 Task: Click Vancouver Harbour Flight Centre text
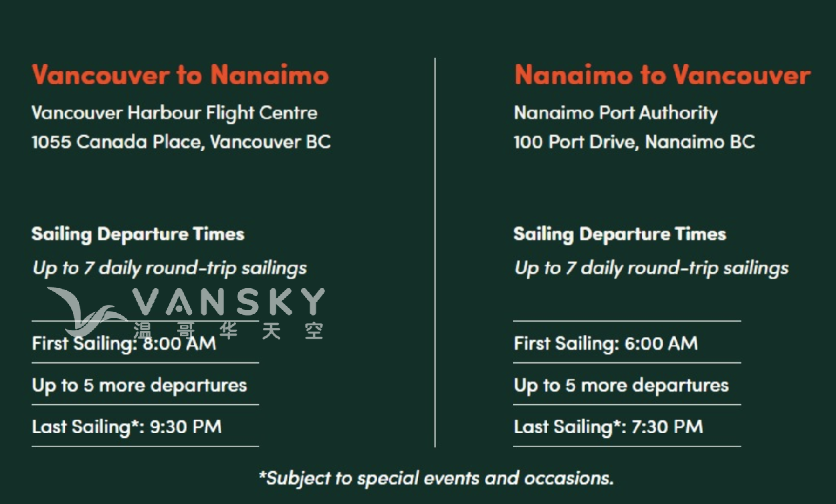click(x=175, y=113)
